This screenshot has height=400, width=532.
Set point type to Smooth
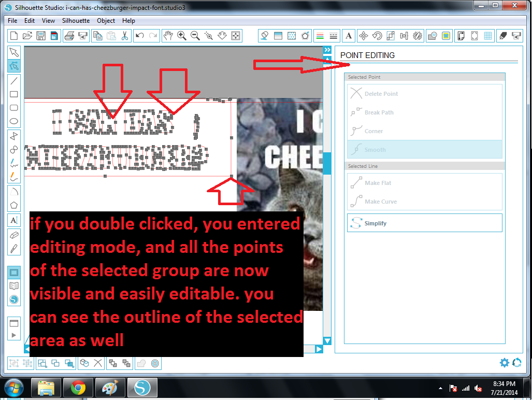coord(424,150)
